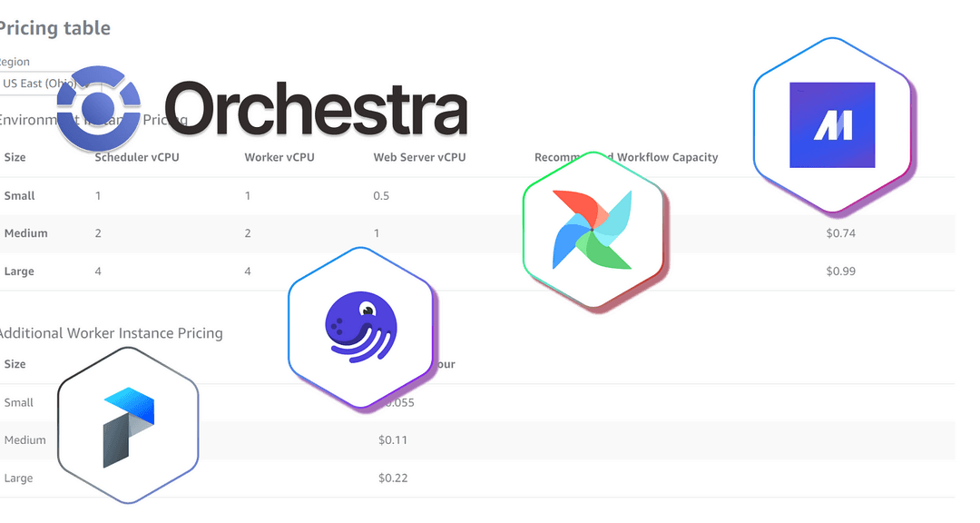Click the $0.11 medium worker price
This screenshot has width=980, height=523.
pyautogui.click(x=393, y=440)
